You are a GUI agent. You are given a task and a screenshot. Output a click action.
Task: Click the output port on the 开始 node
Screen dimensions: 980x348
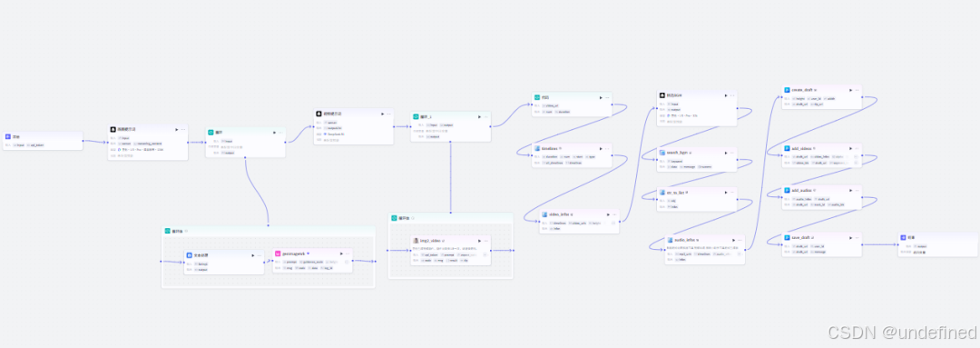[83, 141]
